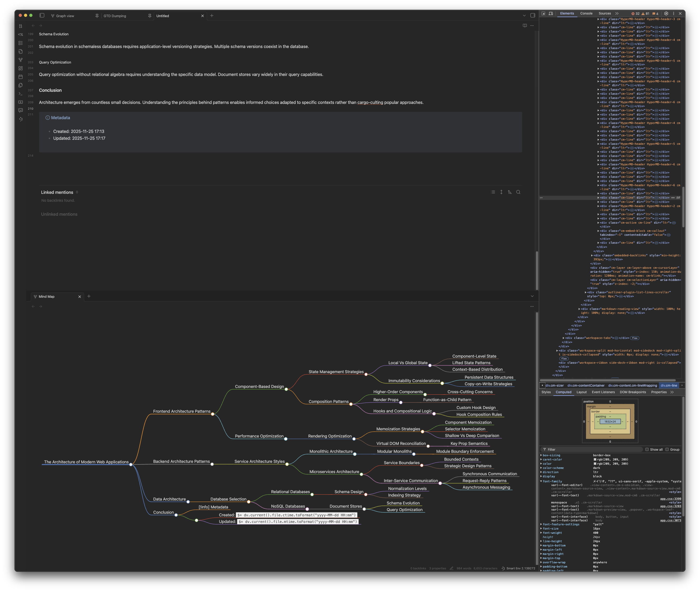Switch to reading view with the book icon

[x=524, y=26]
